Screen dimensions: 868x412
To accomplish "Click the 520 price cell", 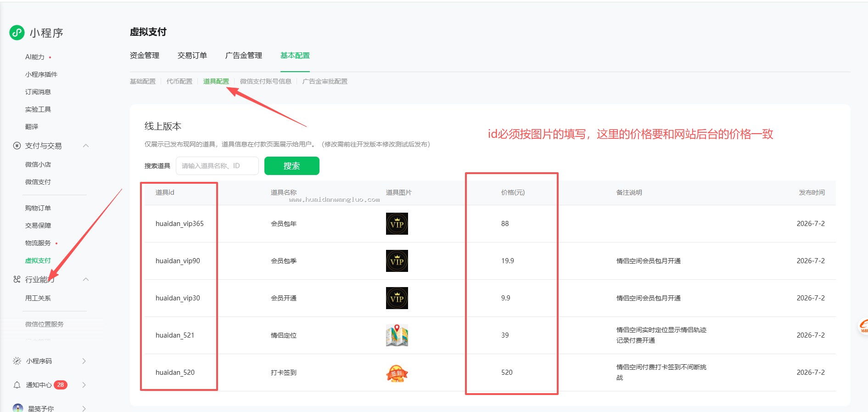I will pyautogui.click(x=507, y=372).
